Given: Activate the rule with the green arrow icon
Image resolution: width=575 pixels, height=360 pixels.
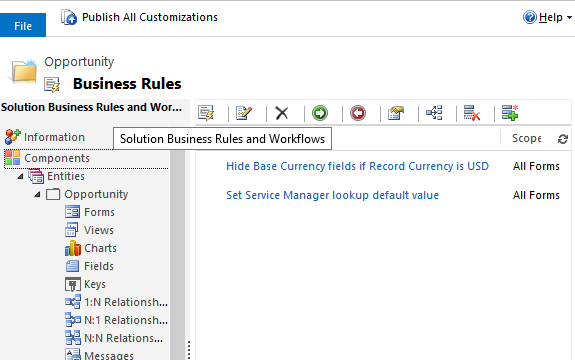Looking at the screenshot, I should (320, 113).
